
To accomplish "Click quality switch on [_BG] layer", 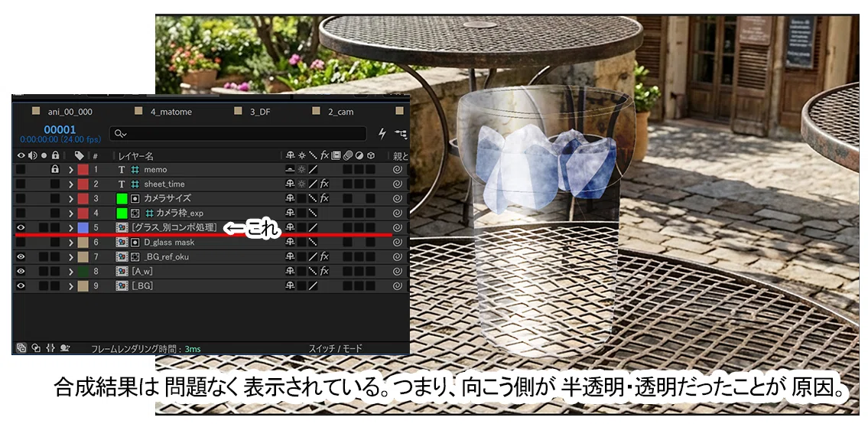I will pos(313,285).
